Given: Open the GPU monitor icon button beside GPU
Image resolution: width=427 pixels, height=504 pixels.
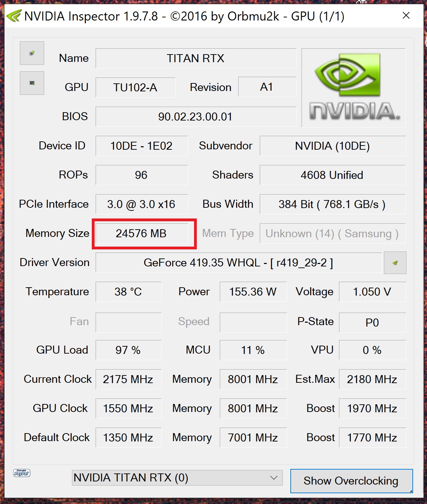Looking at the screenshot, I should (x=32, y=83).
